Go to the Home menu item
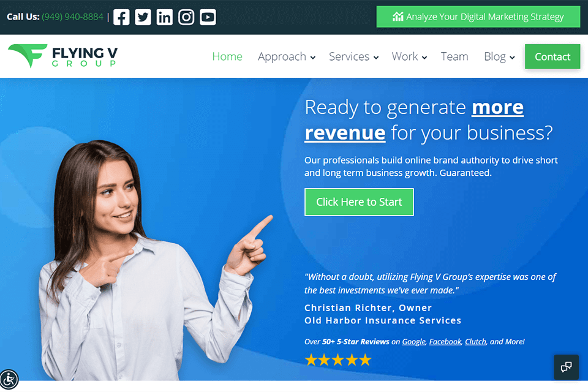 tap(227, 56)
